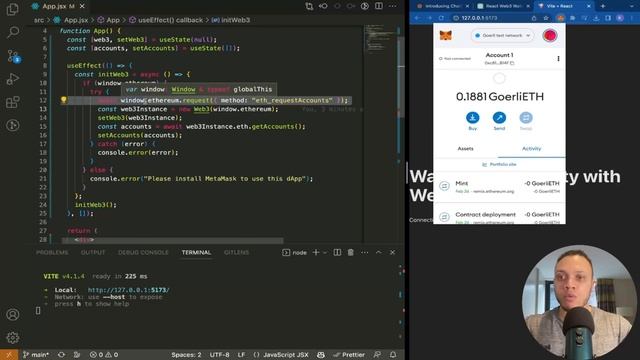Switch to the GITLENS panel tab

click(236, 253)
